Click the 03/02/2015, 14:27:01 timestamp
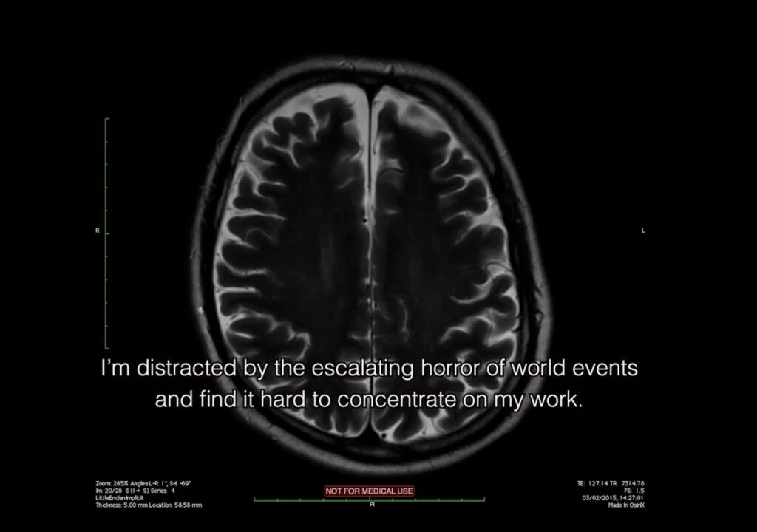The image size is (757, 532). [612, 498]
